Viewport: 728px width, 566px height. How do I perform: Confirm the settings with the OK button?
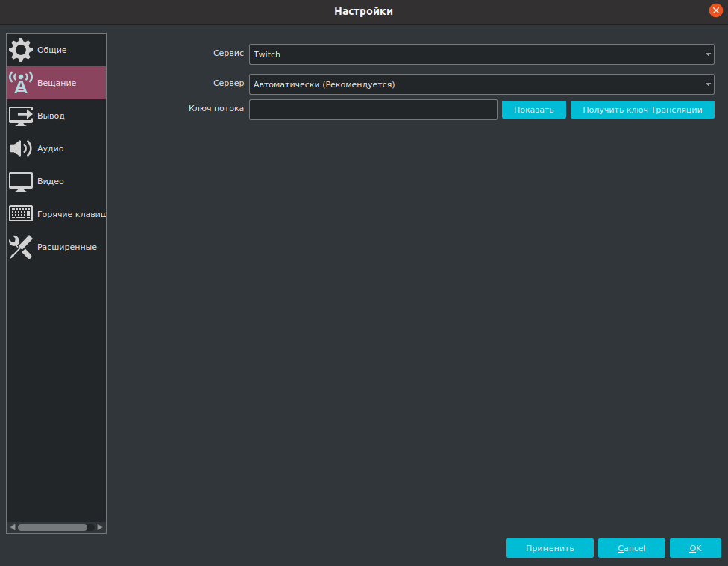[695, 548]
